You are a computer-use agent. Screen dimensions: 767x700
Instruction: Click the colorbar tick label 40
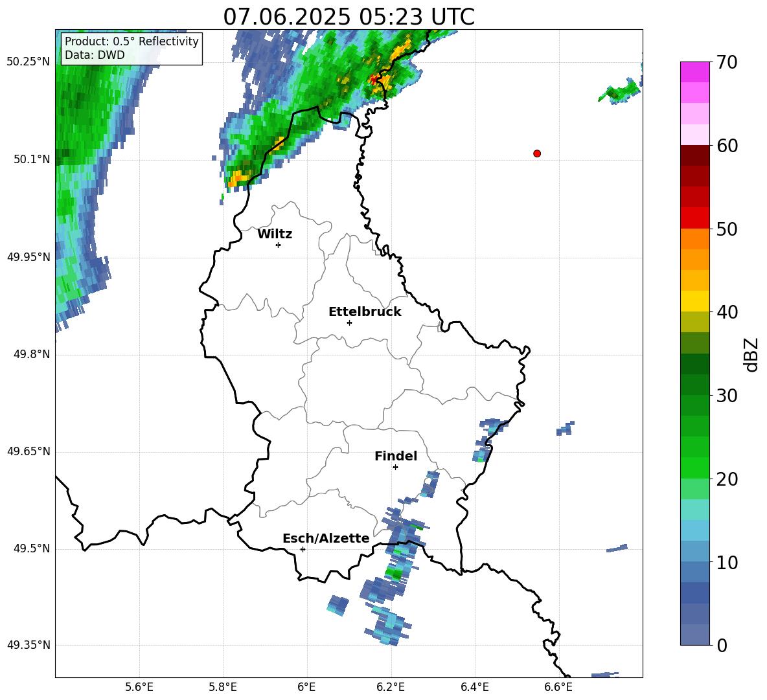coord(727,312)
